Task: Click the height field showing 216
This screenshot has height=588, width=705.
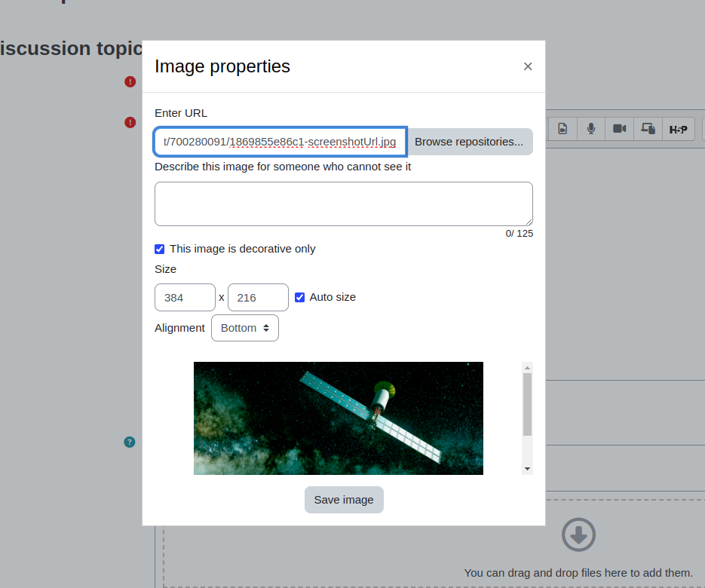Action: pyautogui.click(x=258, y=297)
